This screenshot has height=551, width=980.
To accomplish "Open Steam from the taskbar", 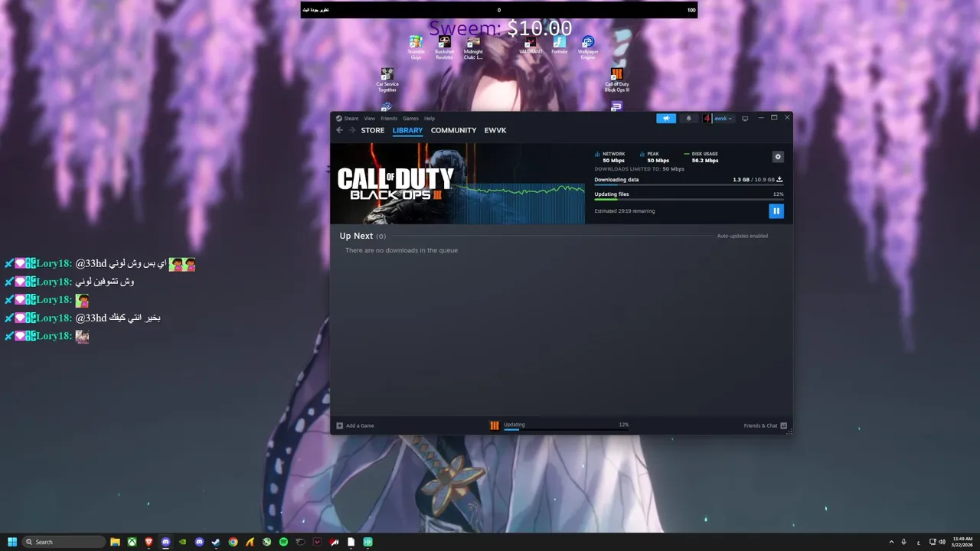I will pyautogui.click(x=216, y=542).
